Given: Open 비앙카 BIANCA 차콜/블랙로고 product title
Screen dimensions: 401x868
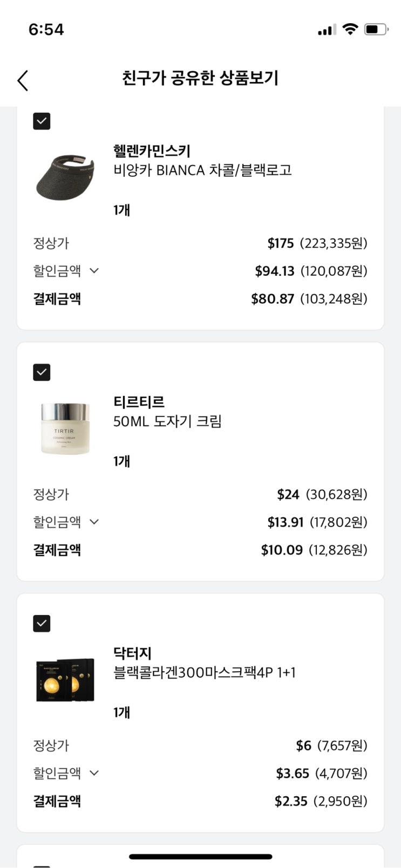Looking at the screenshot, I should pyautogui.click(x=202, y=170).
